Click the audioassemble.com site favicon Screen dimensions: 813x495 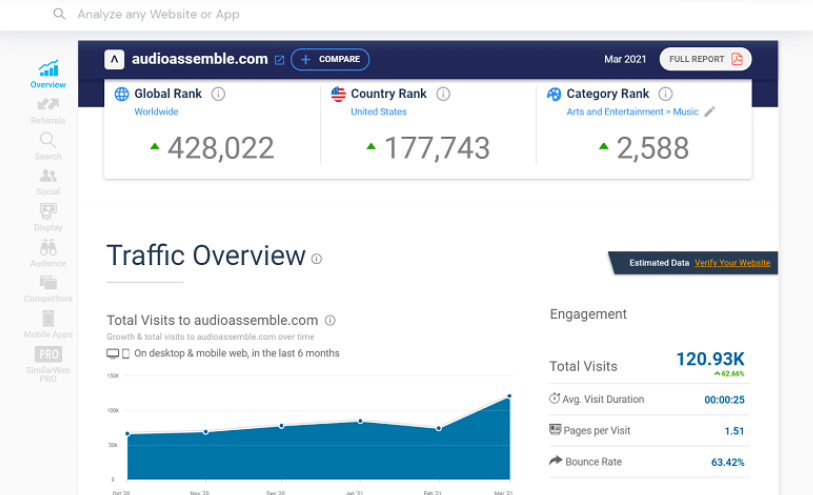[x=114, y=60]
